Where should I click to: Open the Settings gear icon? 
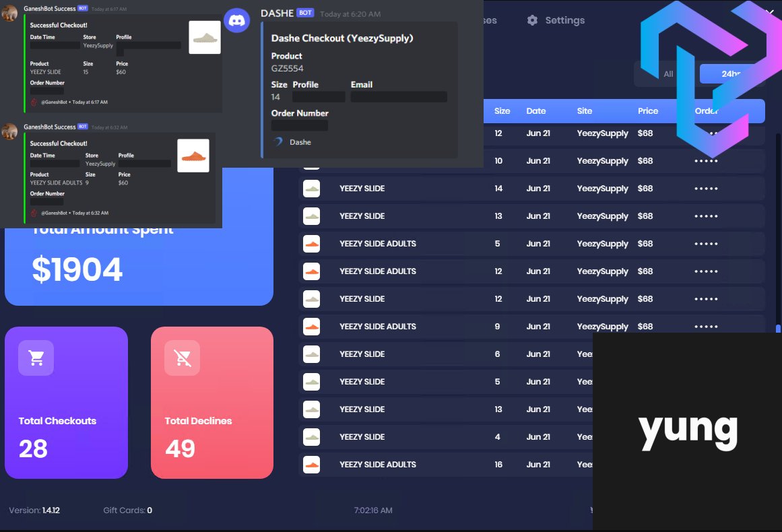pyautogui.click(x=532, y=20)
